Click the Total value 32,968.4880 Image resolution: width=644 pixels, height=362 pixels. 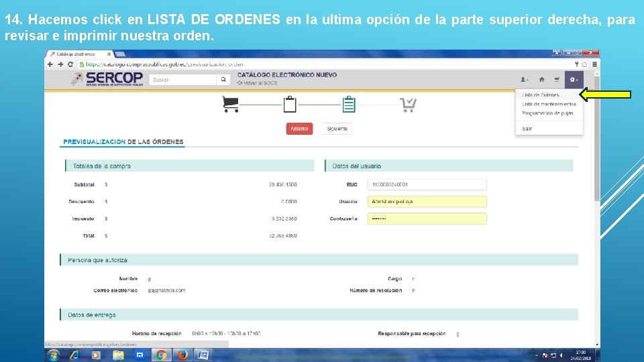point(283,235)
